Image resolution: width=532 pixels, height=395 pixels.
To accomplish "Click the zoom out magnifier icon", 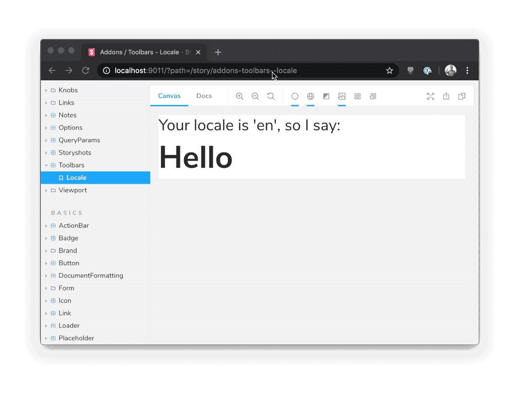I will (x=255, y=96).
